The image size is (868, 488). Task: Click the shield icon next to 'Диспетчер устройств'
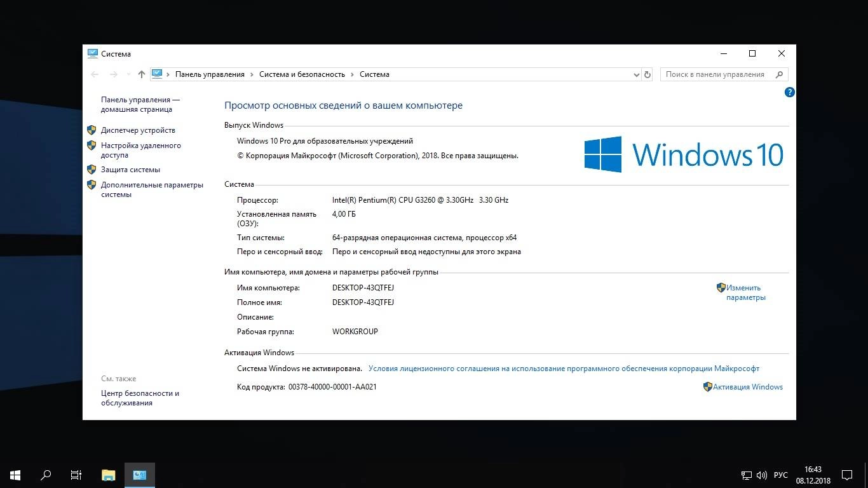click(x=92, y=130)
